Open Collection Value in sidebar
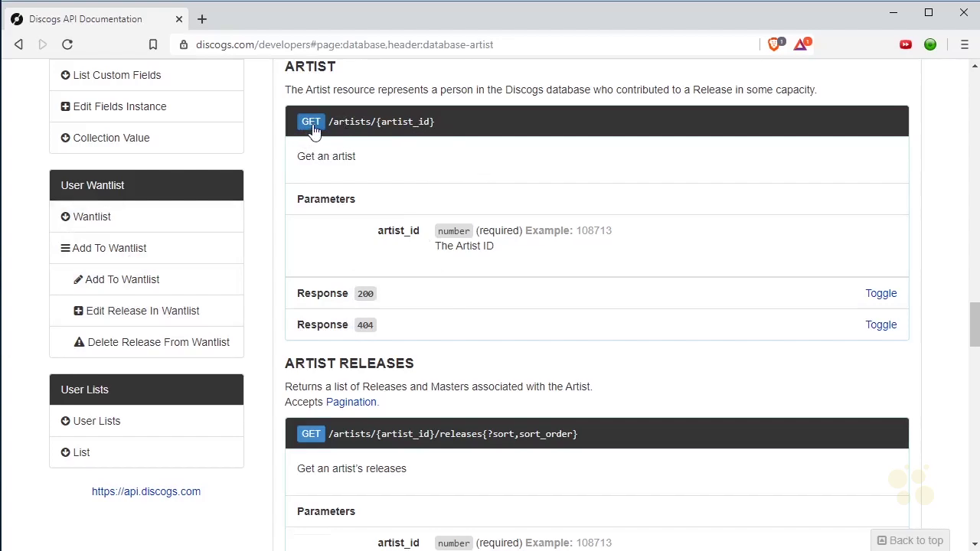The width and height of the screenshot is (980, 551). pyautogui.click(x=146, y=138)
